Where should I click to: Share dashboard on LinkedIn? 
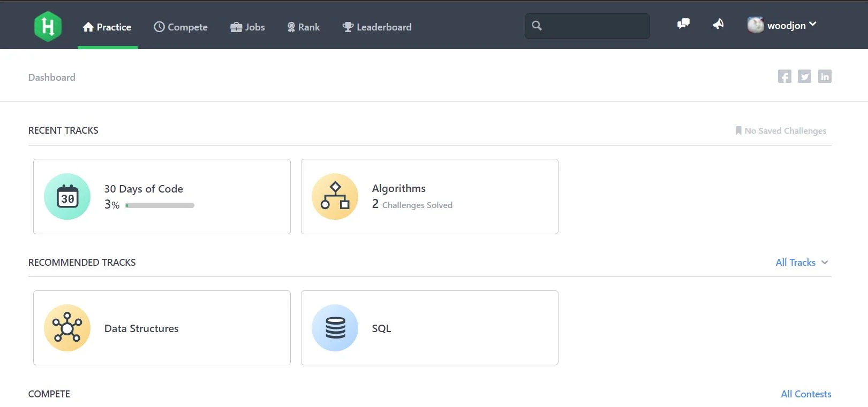[x=825, y=76]
